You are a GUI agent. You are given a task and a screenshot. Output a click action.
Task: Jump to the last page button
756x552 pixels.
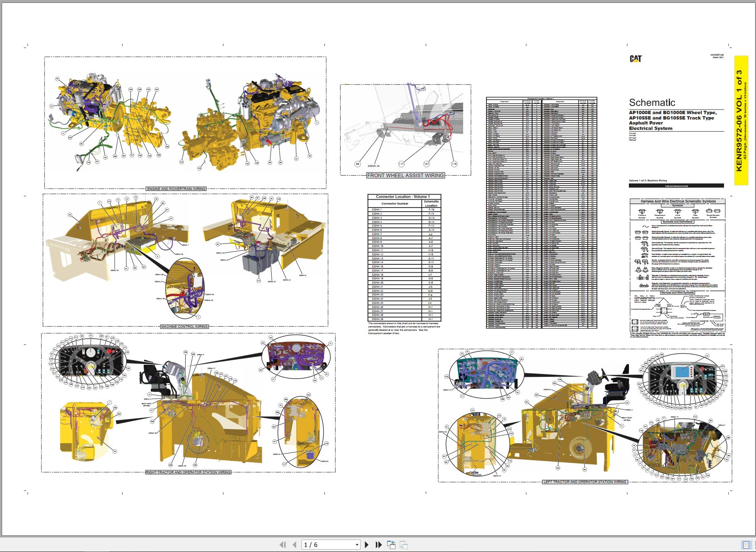[x=378, y=545]
